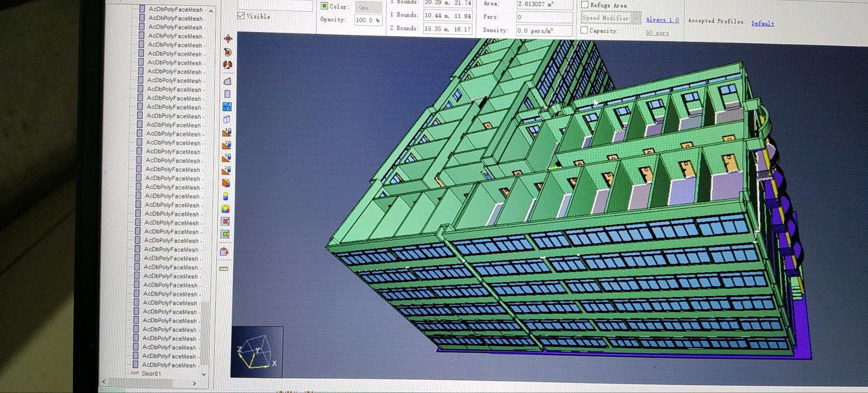The image size is (868, 393).
Task: Open the Always 1.0 speed link
Action: [662, 20]
